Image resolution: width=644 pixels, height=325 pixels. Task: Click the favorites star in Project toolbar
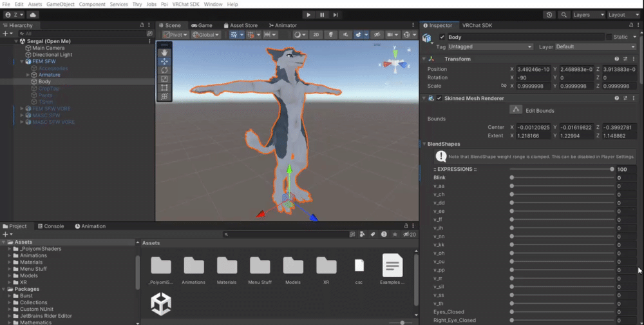395,234
